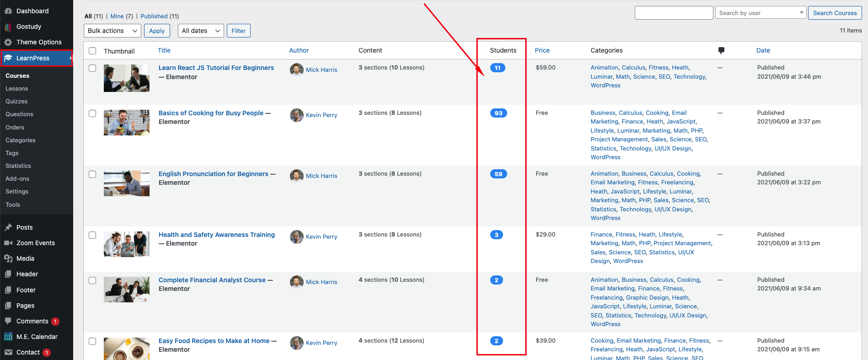Click the Health and Safety course thumbnail

point(127,244)
